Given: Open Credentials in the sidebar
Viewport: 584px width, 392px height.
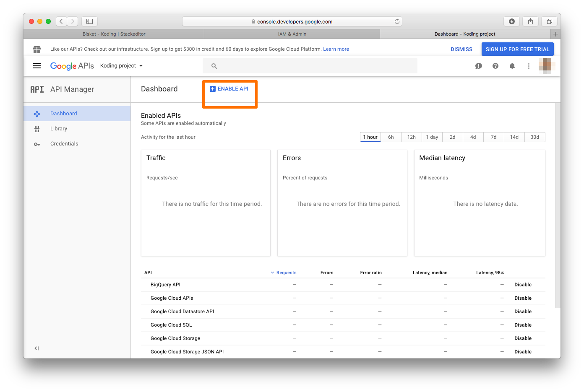Looking at the screenshot, I should point(77,144).
